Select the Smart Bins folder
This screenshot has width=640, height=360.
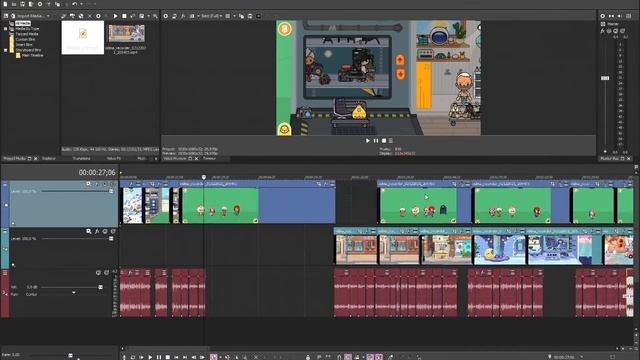tap(24, 44)
